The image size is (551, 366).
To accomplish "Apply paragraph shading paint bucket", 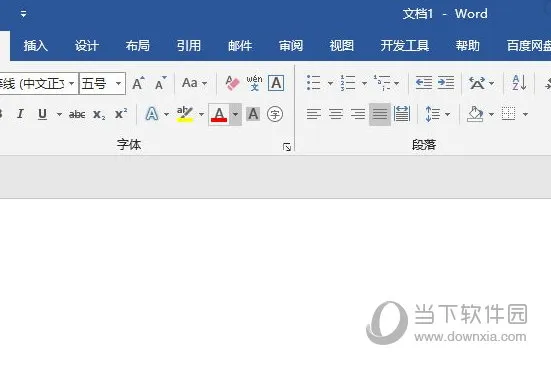I will [475, 114].
